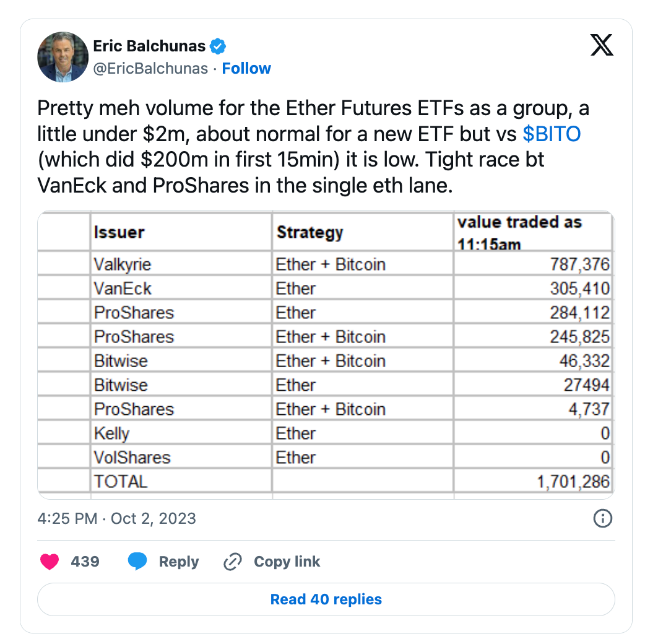Open the $BITO cashtag link
The height and width of the screenshot is (644, 645).
click(552, 134)
